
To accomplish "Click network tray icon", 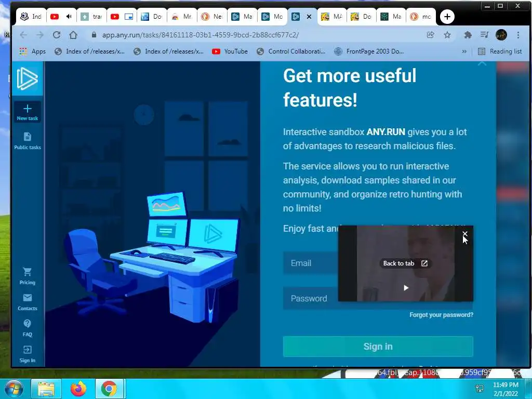I will [x=480, y=389].
